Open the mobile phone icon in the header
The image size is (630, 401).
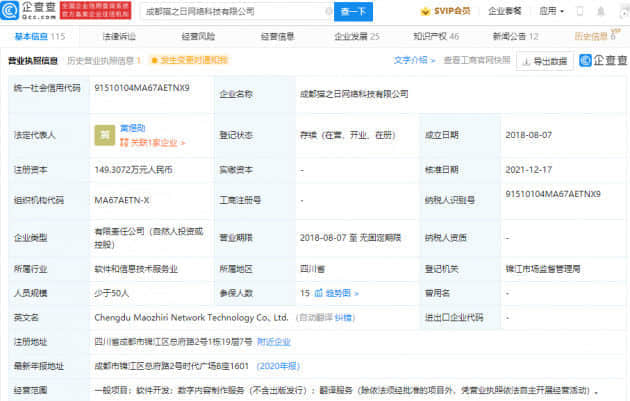coord(580,11)
